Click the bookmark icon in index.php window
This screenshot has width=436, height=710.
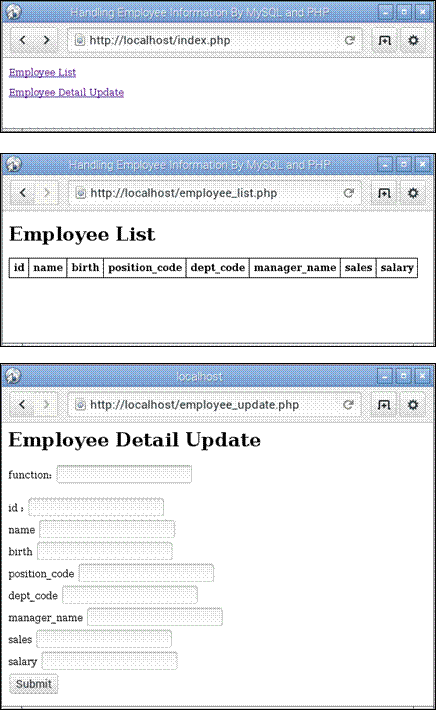coord(384,40)
